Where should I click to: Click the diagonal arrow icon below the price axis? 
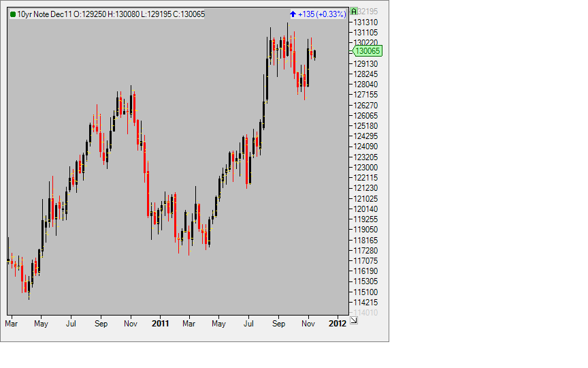pos(354,320)
